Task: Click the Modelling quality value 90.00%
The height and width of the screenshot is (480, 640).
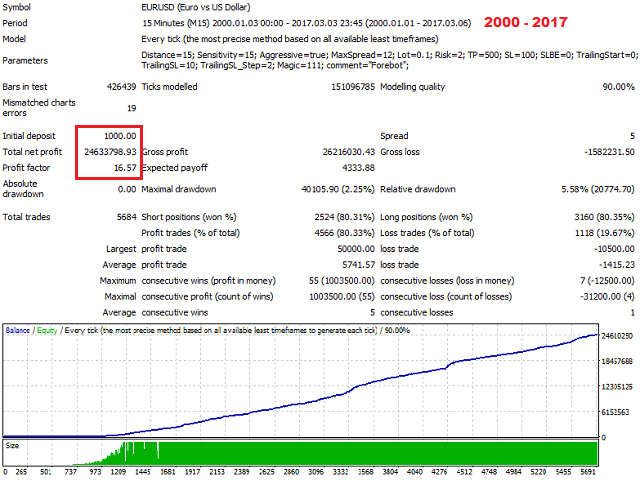Action: [609, 87]
